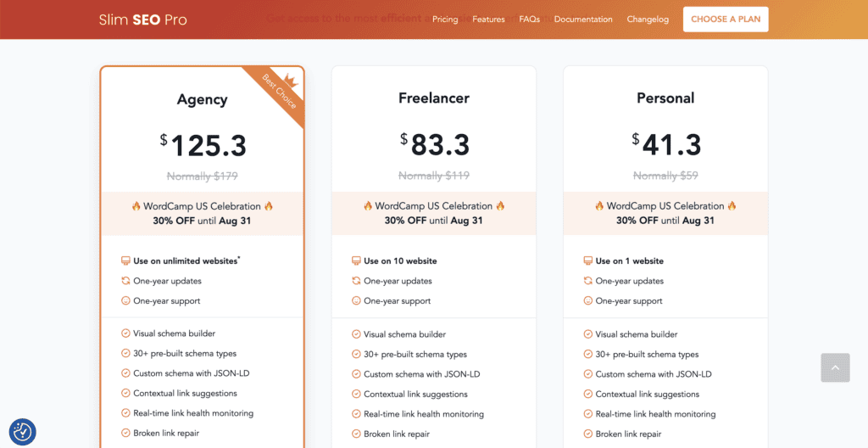The width and height of the screenshot is (868, 448).
Task: Click Freelancer's 30% OFF until Aug 31 text
Action: tap(433, 220)
